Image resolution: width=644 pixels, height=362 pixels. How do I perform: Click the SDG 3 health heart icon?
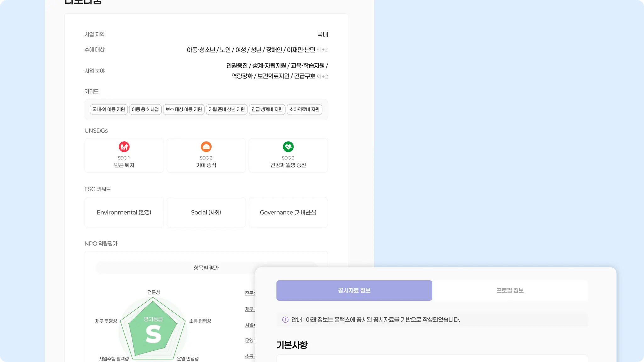pyautogui.click(x=288, y=147)
